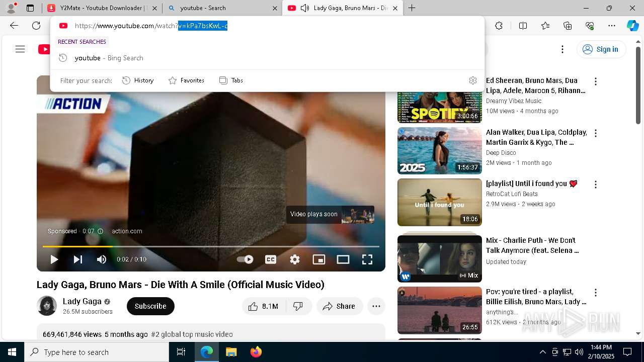This screenshot has width=644, height=362.
Task: Open more actions menu beside Share
Action: 376,306
